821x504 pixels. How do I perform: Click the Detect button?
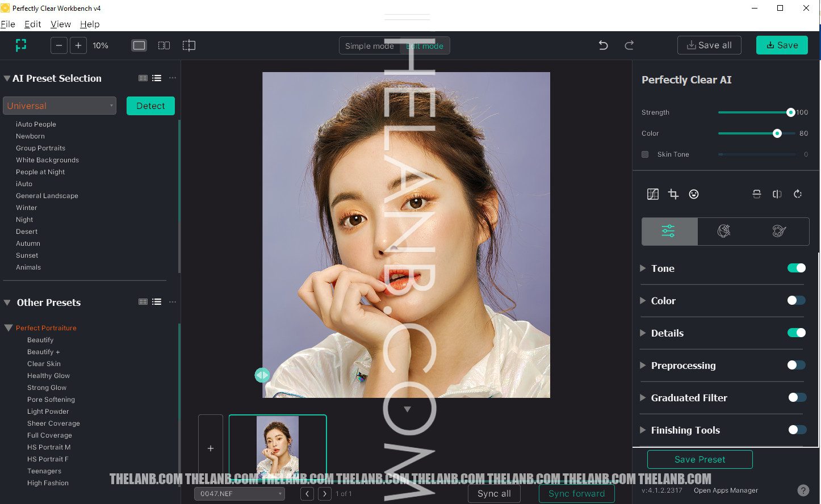point(150,106)
